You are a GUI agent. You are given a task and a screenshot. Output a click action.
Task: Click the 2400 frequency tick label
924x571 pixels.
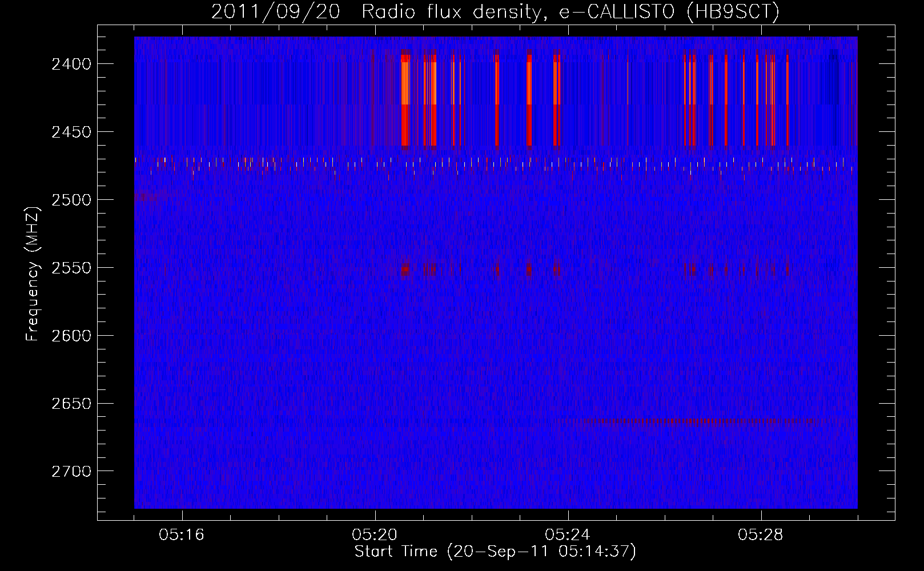[71, 64]
